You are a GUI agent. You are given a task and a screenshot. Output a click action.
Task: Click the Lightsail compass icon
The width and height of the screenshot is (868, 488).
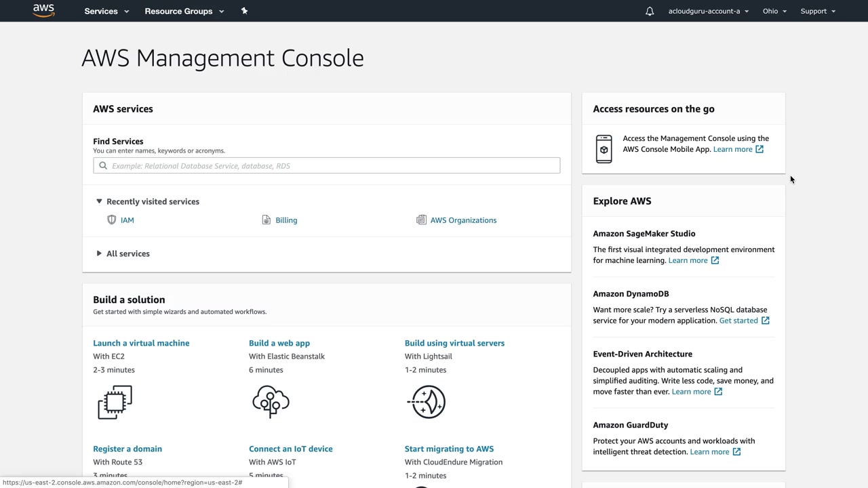(x=427, y=402)
